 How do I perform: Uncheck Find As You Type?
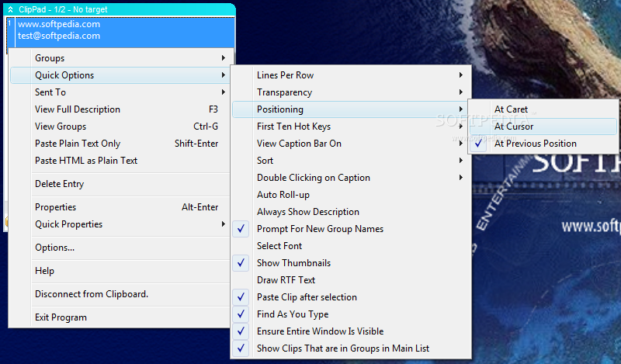350,314
